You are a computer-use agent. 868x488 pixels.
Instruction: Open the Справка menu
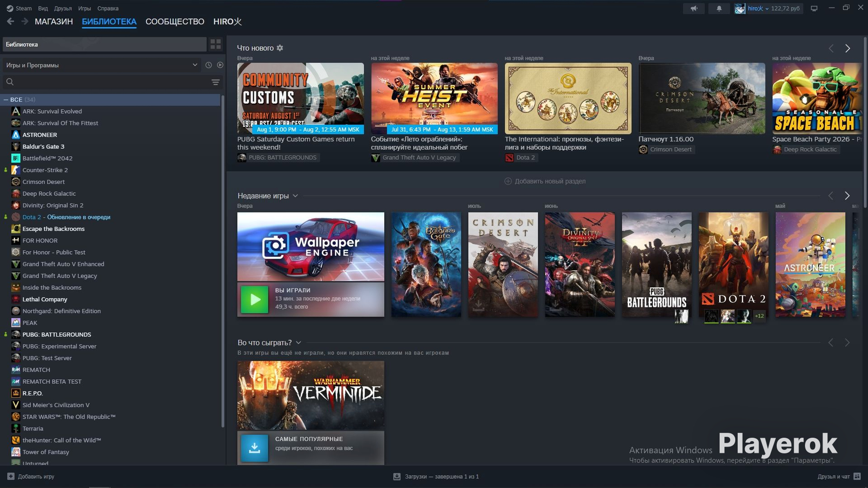(x=108, y=8)
